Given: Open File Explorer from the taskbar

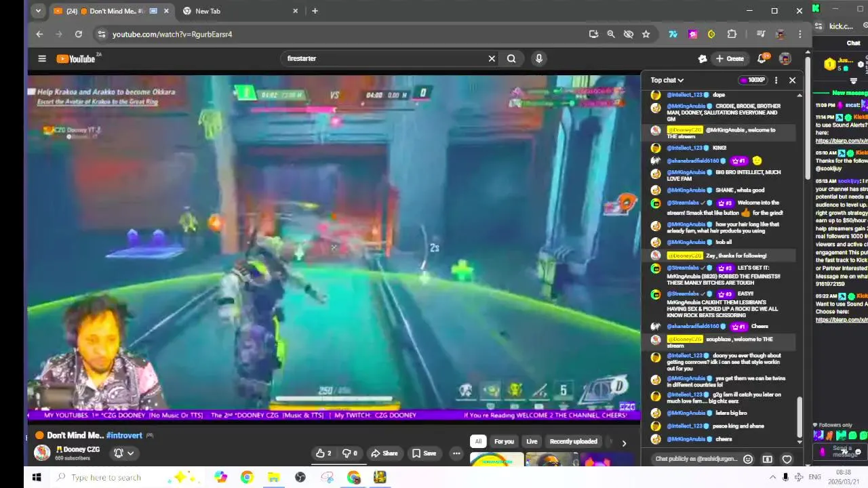Looking at the screenshot, I should pyautogui.click(x=273, y=477).
